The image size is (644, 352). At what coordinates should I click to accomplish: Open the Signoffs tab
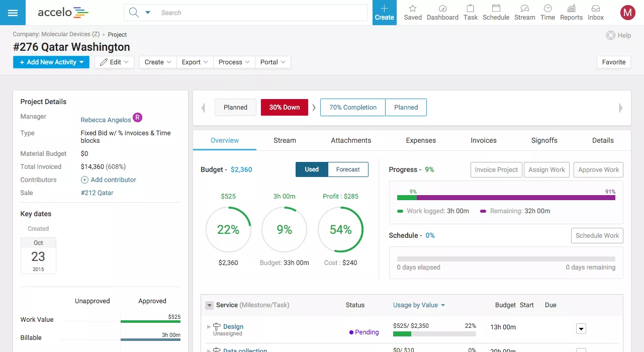click(544, 140)
